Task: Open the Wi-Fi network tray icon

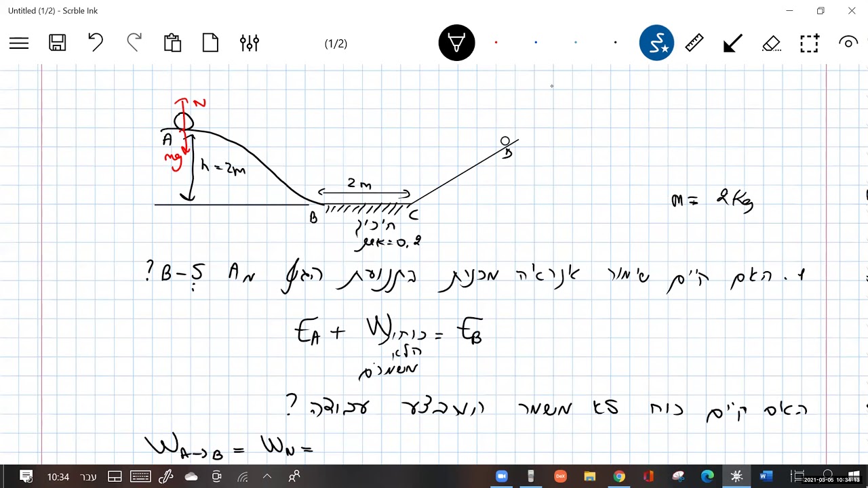Action: pos(243,476)
